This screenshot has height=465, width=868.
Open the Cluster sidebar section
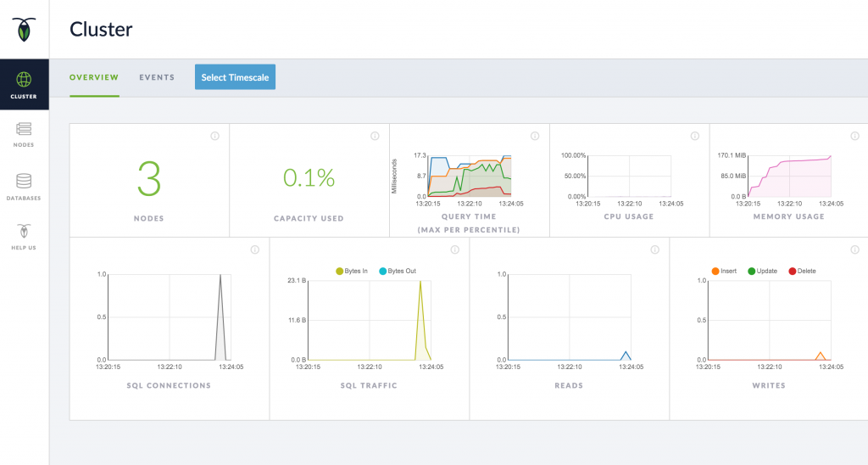[x=24, y=84]
